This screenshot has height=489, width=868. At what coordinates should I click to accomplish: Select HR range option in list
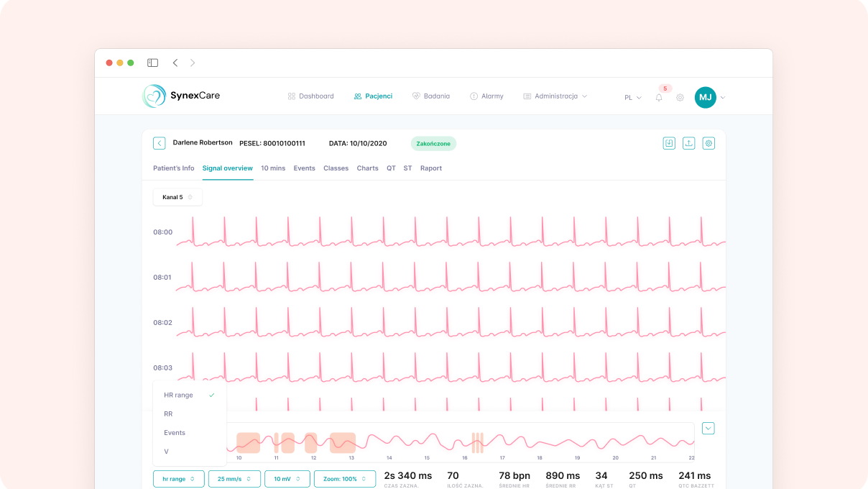pyautogui.click(x=190, y=395)
